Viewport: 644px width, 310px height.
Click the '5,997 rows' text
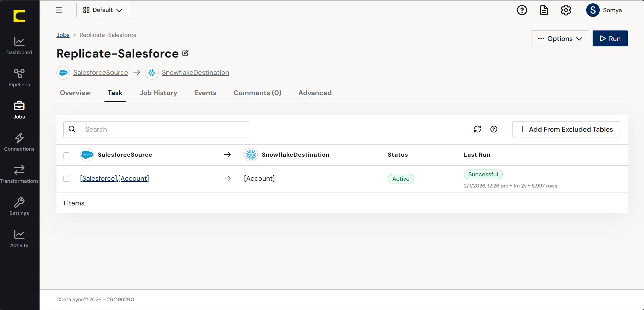pyautogui.click(x=544, y=186)
